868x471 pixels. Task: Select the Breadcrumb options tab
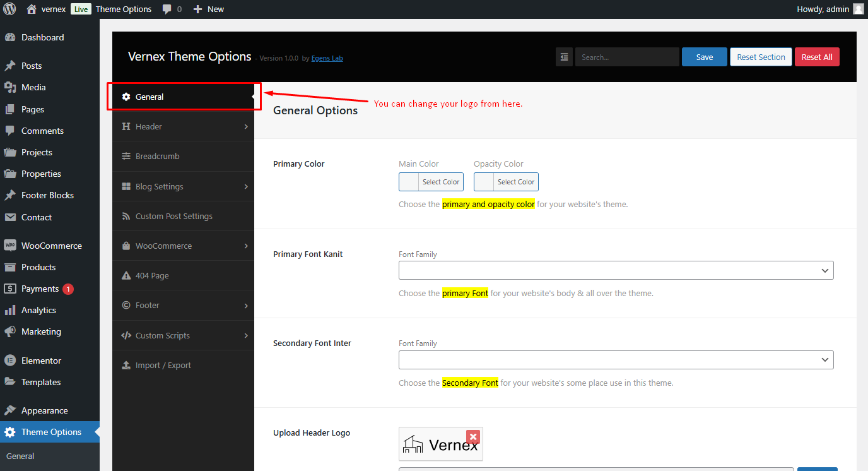pos(183,157)
